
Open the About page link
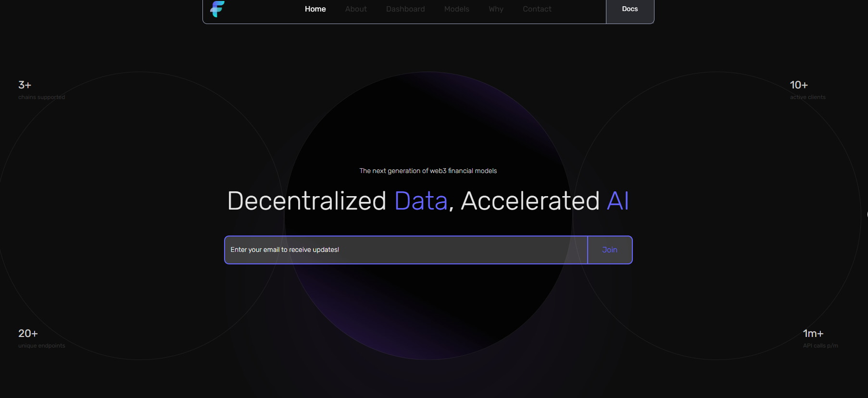click(355, 9)
